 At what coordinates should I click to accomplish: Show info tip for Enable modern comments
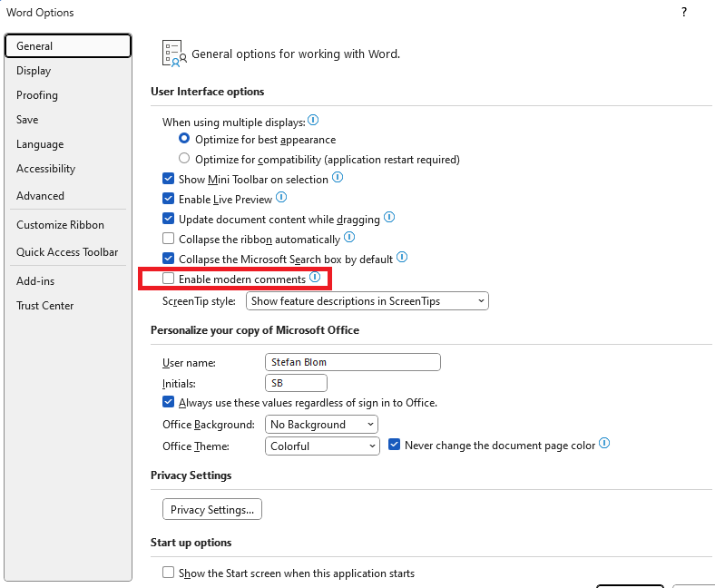pyautogui.click(x=315, y=278)
